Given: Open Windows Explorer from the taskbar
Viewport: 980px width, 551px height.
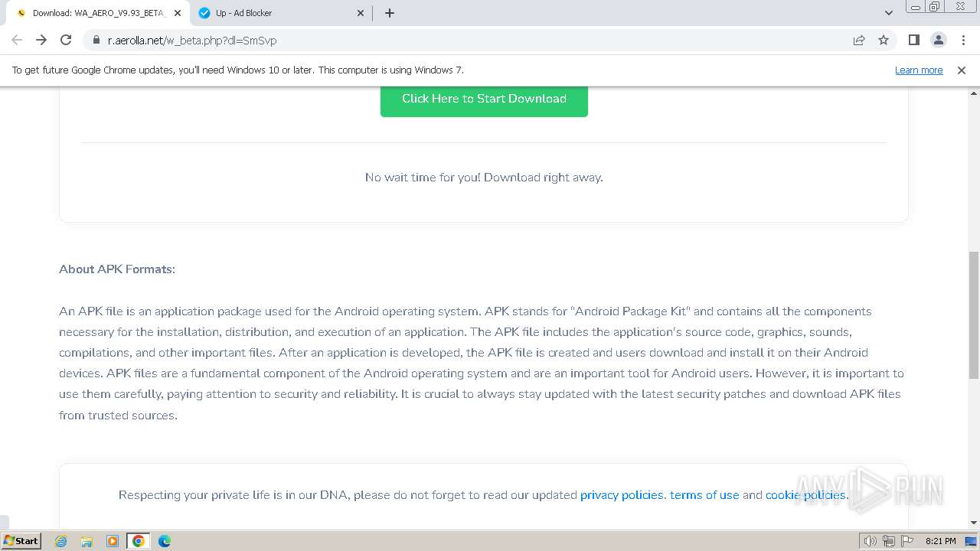Looking at the screenshot, I should click(87, 541).
